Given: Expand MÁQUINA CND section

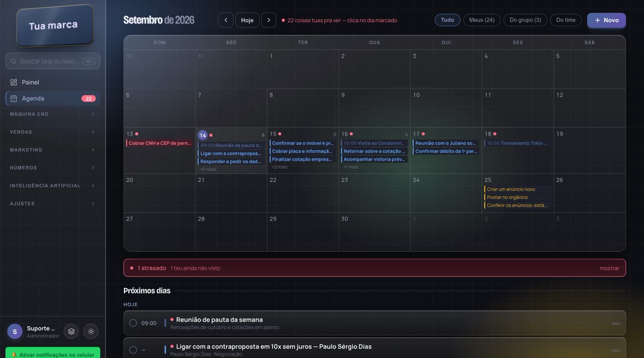Looking at the screenshot, I should pyautogui.click(x=52, y=114).
